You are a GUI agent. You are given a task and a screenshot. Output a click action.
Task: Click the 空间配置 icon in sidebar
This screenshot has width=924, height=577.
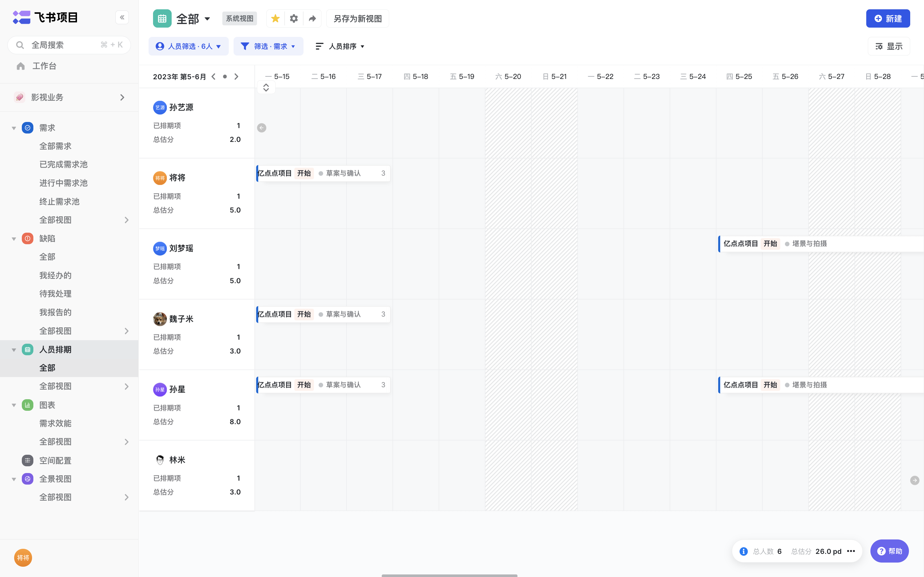[28, 460]
